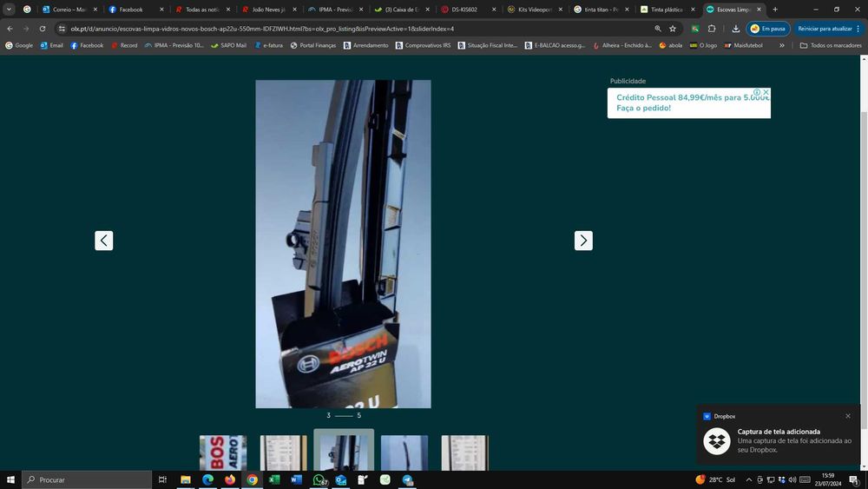
Task: Switch to the Facebook tab
Action: (136, 10)
